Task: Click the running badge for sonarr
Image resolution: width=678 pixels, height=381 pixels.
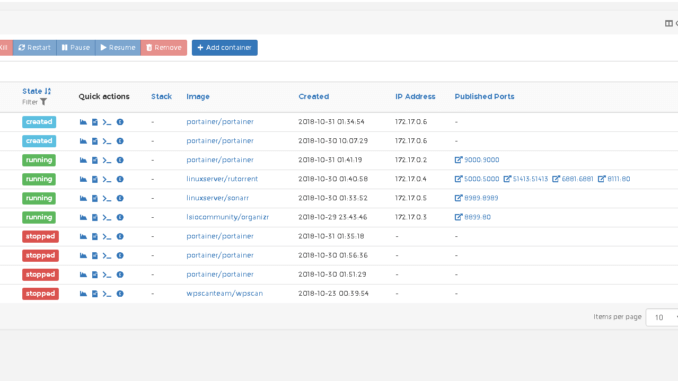Action: point(39,198)
